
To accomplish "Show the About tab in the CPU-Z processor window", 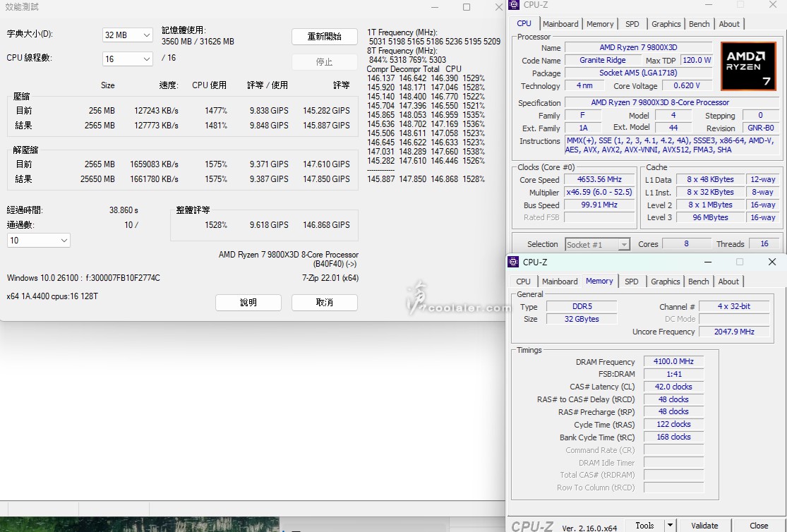I will tap(729, 24).
